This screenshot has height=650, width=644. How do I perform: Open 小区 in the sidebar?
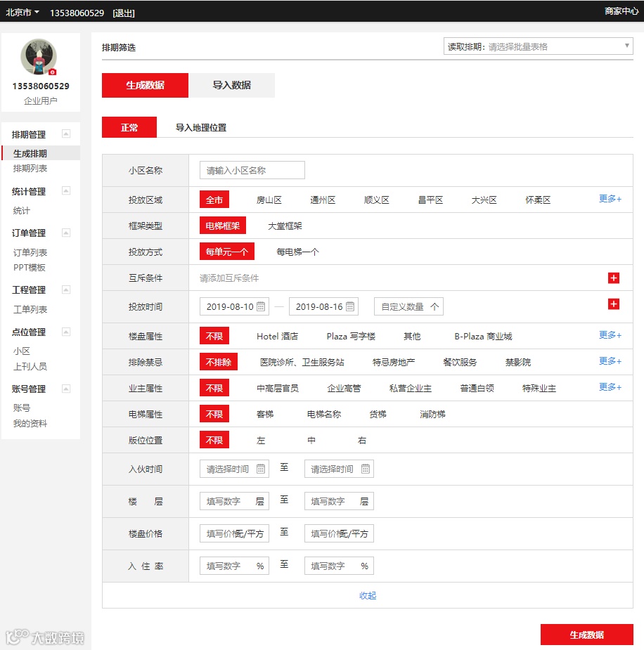click(21, 351)
